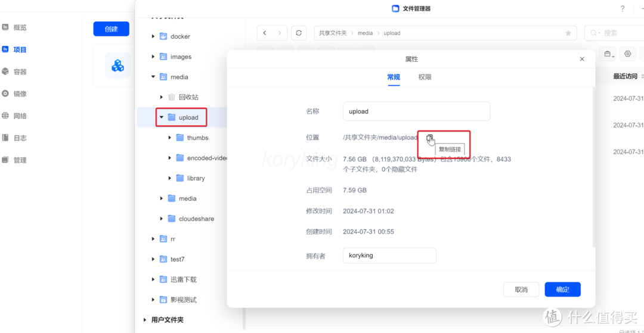Click the refresh icon in file manager toolbar
The width and height of the screenshot is (644, 333).
tap(299, 33)
